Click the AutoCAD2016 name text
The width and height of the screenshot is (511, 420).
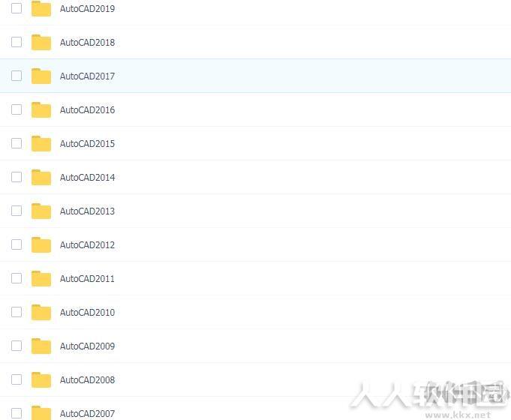(x=87, y=109)
